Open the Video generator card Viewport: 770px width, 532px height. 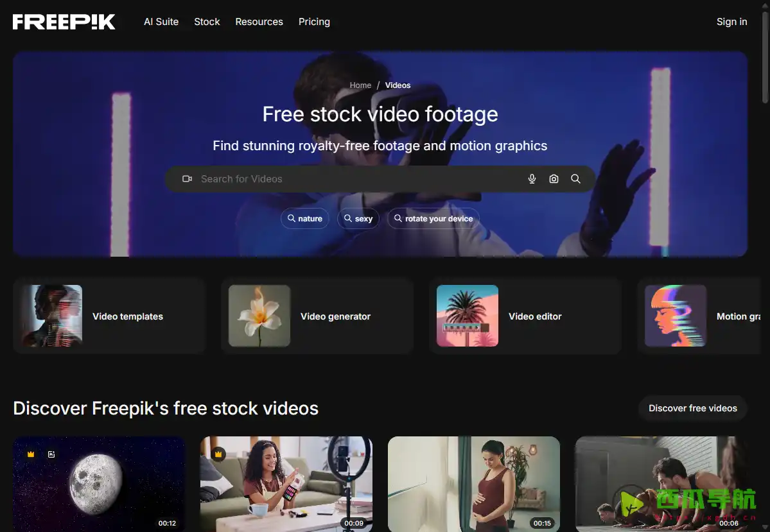[x=317, y=316]
